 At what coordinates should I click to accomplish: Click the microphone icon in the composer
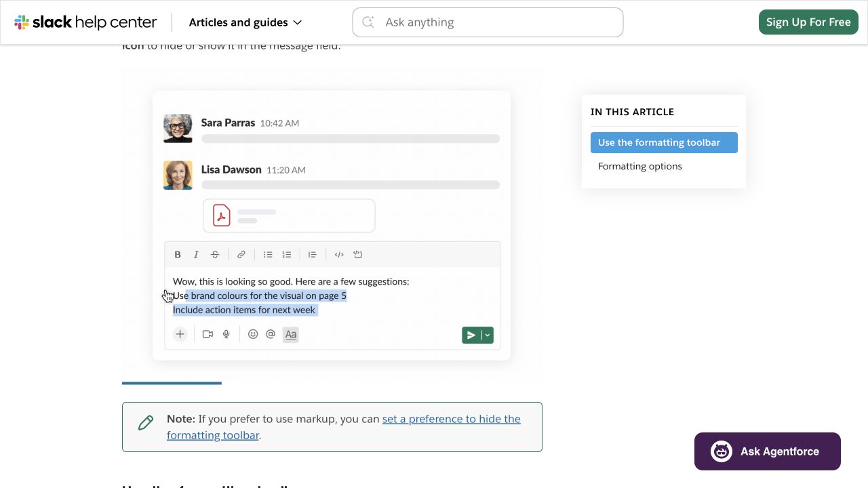[x=226, y=334]
